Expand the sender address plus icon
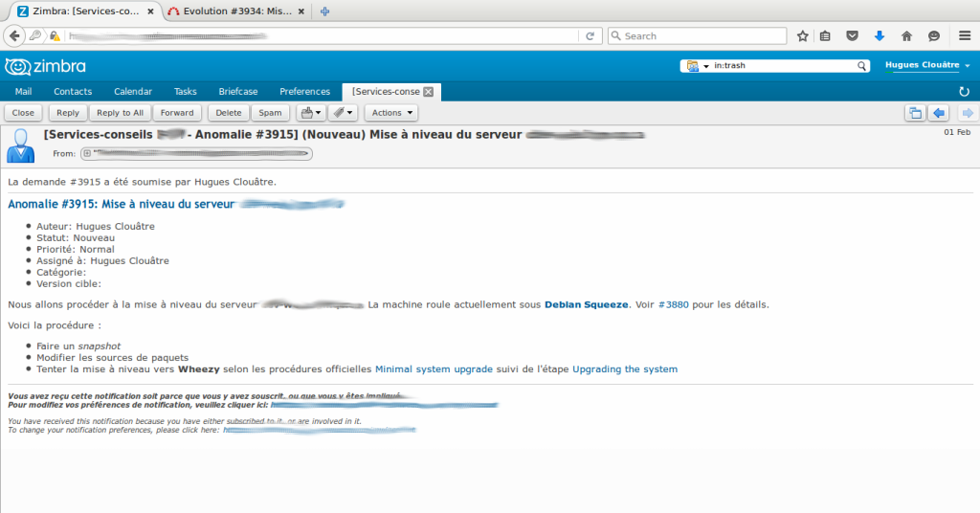Image resolution: width=980 pixels, height=513 pixels. click(87, 153)
